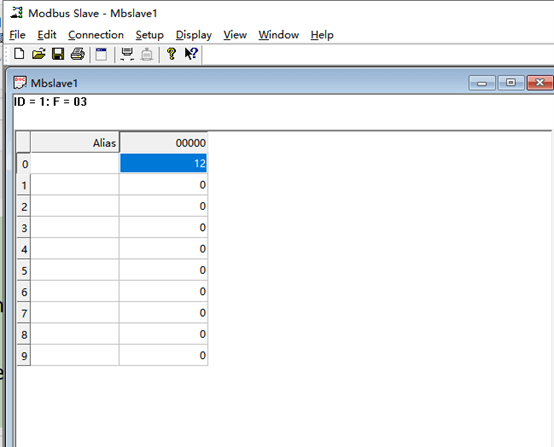554x447 pixels.
Task: Open the window setup toolbar icon
Action: (101, 54)
